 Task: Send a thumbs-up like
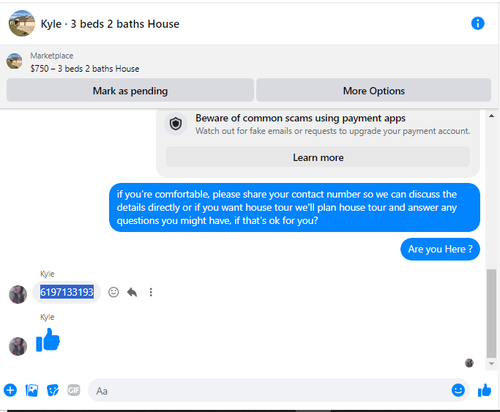click(x=484, y=390)
